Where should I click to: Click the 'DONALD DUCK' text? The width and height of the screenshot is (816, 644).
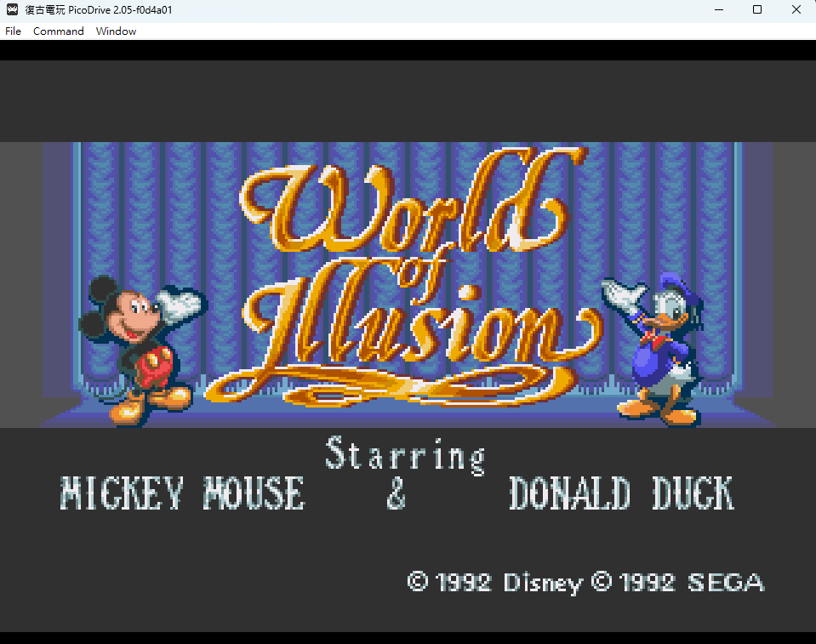pyautogui.click(x=621, y=493)
